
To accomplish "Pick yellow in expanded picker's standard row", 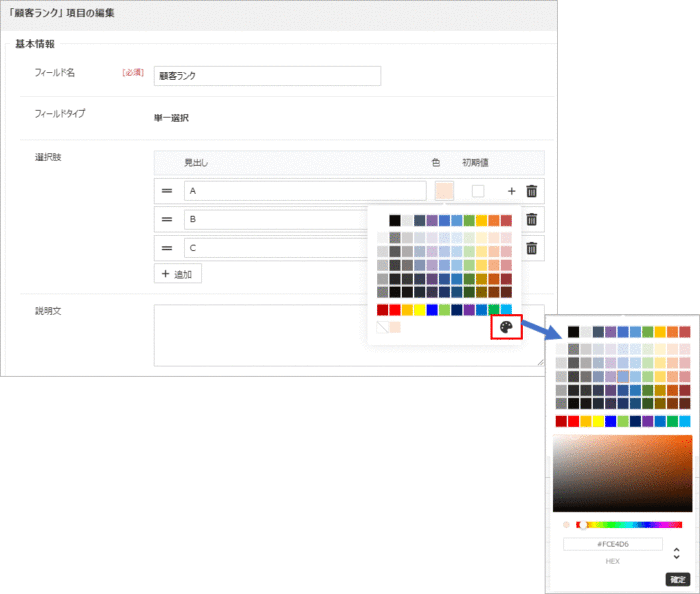I will click(598, 421).
